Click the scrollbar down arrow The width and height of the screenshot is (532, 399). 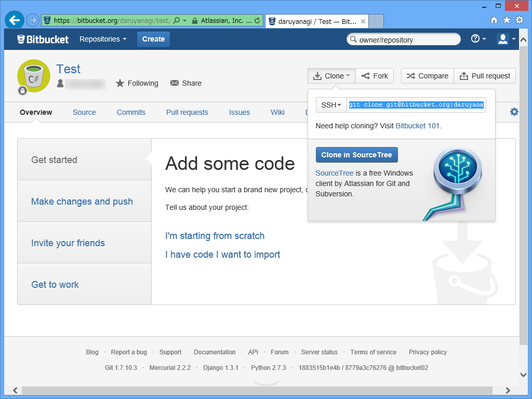(x=524, y=374)
